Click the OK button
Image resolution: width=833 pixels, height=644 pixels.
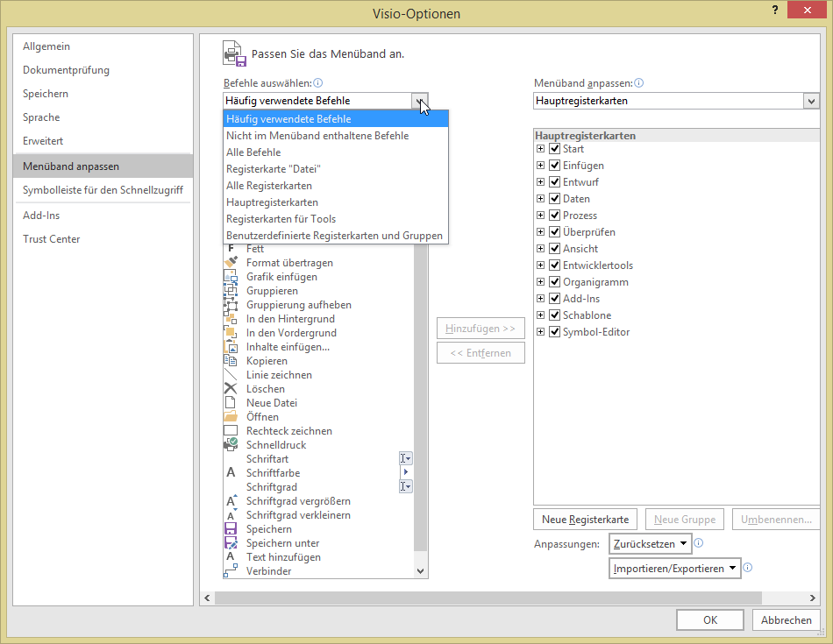tap(709, 620)
